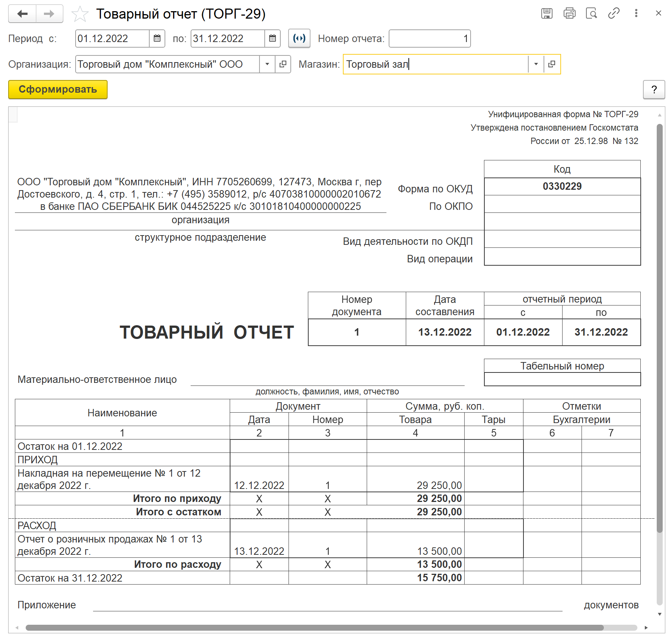The height and width of the screenshot is (640, 672).
Task: Click the down arrow of vertical scrollbar
Action: (x=659, y=614)
